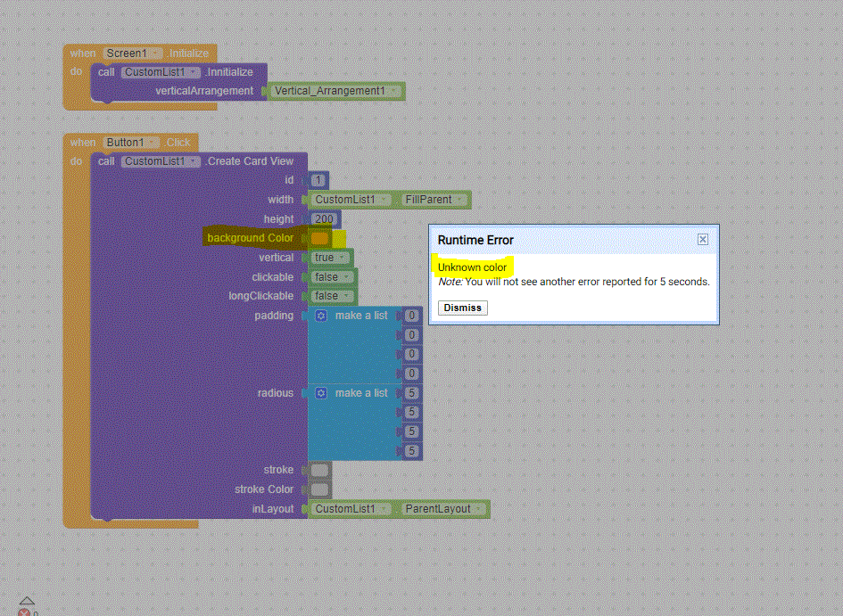This screenshot has height=616, width=843.
Task: Click the Unknown color error message
Action: click(472, 267)
